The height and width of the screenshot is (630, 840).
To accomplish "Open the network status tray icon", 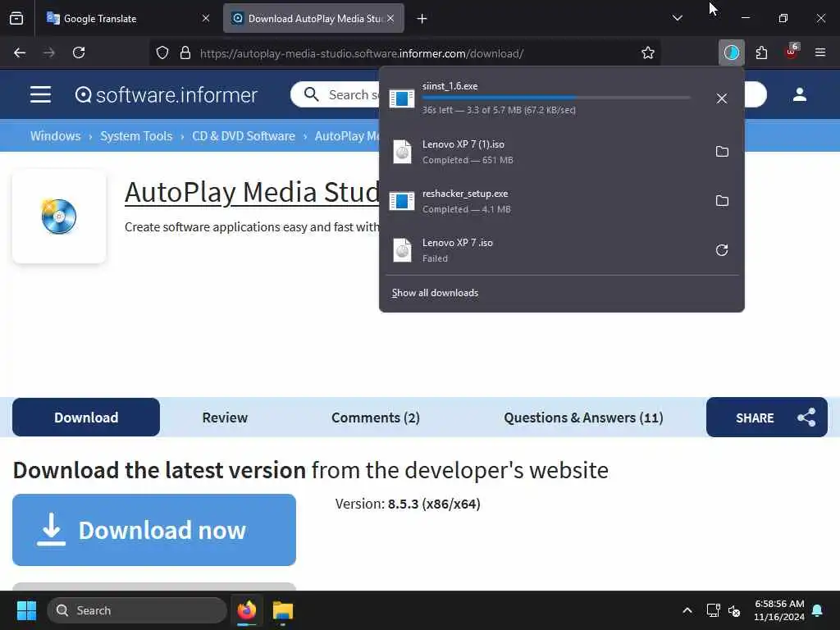I will coord(713,610).
